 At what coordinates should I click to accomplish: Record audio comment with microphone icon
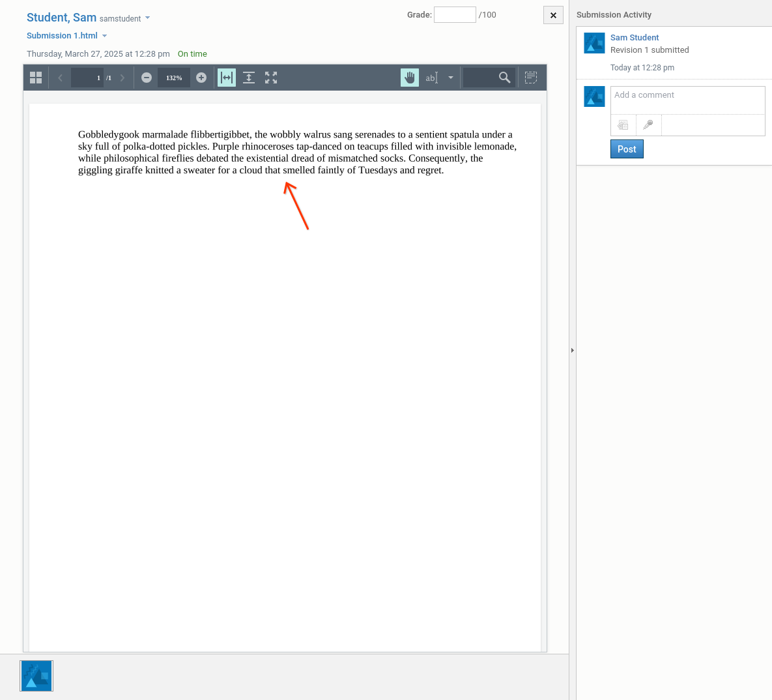[648, 125]
